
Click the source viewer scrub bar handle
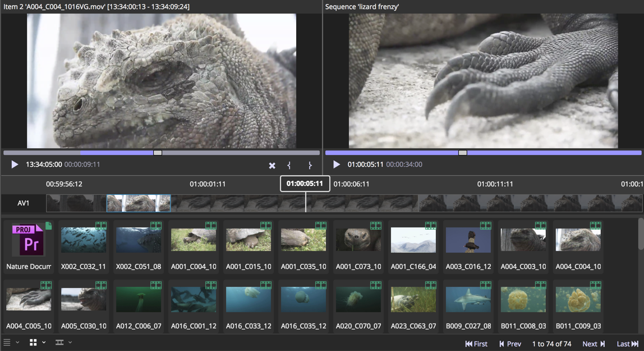158,153
